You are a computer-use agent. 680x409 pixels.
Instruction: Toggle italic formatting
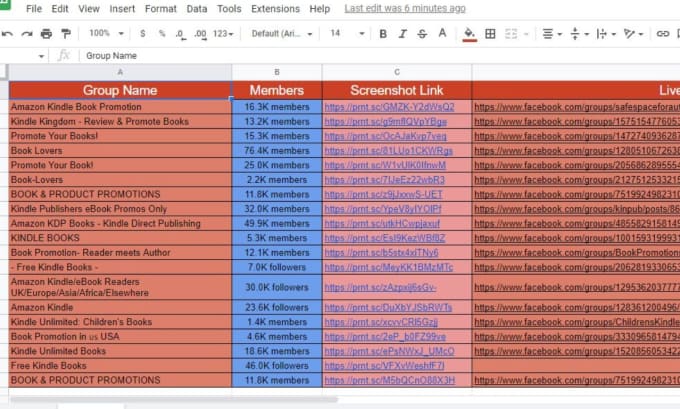[x=402, y=33]
